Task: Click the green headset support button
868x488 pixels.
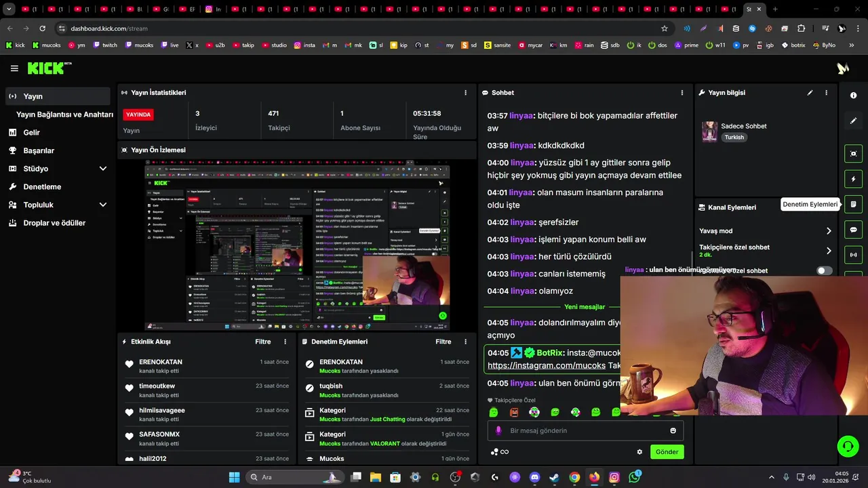Action: pos(848,446)
